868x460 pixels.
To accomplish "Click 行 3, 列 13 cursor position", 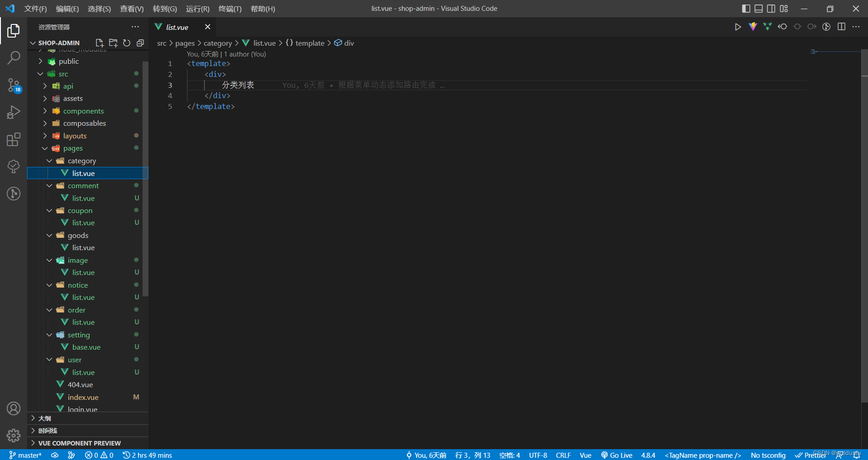I will coord(472,455).
